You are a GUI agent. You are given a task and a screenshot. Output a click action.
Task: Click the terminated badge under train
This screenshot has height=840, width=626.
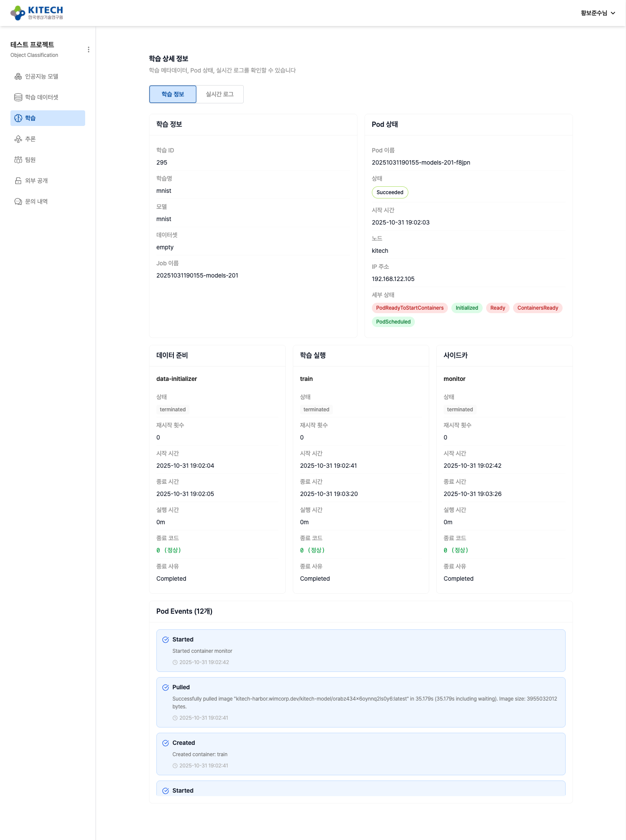pos(316,410)
